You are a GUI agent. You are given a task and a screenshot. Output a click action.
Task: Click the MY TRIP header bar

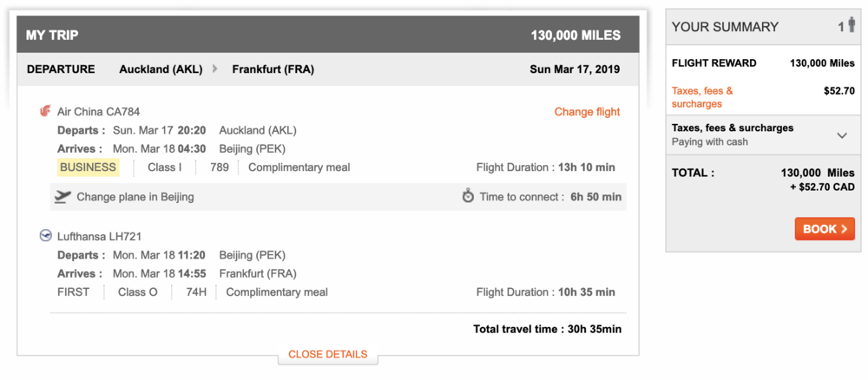(x=328, y=36)
